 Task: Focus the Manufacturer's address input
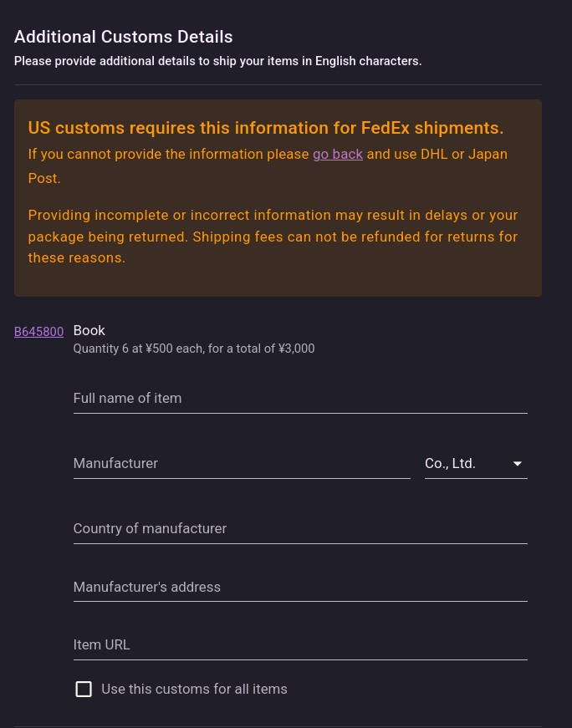click(x=300, y=587)
